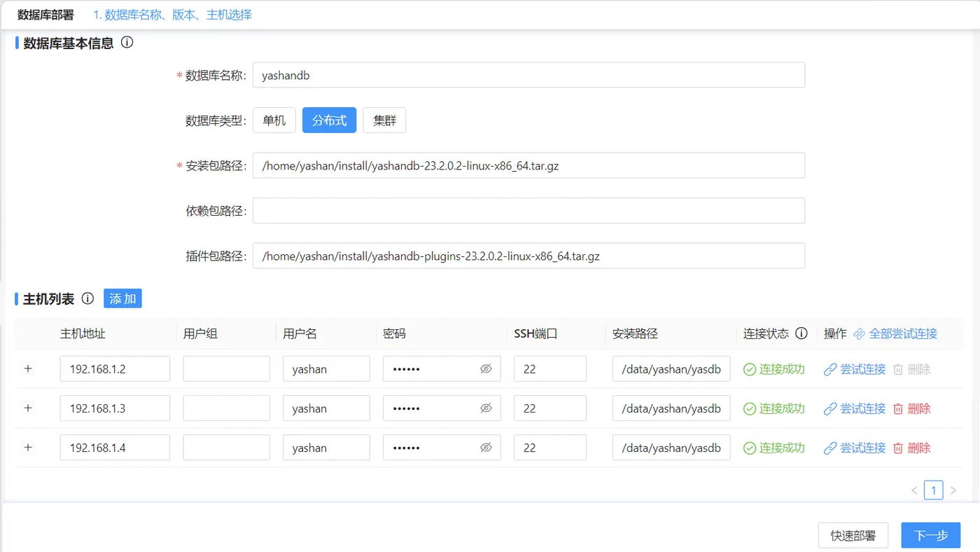
Task: Click the 用户名 column header
Action: pos(300,334)
